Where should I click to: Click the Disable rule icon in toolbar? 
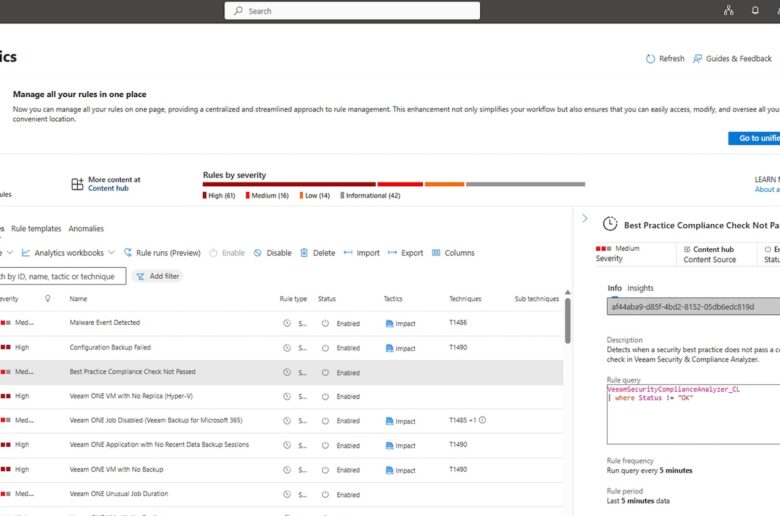pyautogui.click(x=258, y=253)
